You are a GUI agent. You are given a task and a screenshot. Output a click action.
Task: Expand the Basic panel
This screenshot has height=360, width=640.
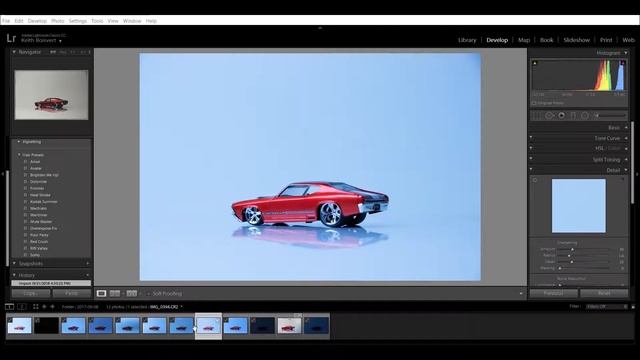coord(626,128)
